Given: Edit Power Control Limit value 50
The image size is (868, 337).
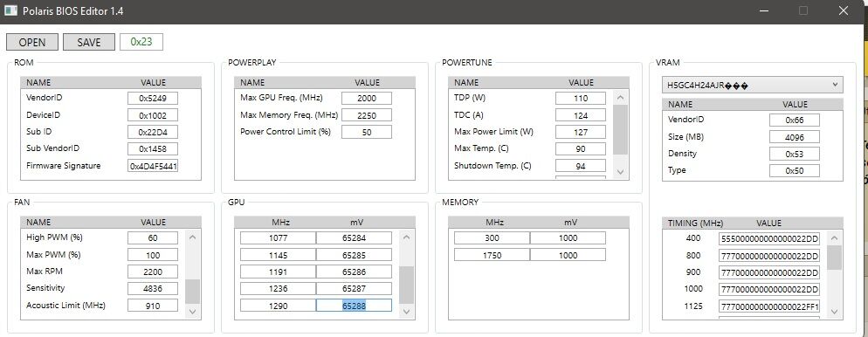Looking at the screenshot, I should click(x=367, y=132).
